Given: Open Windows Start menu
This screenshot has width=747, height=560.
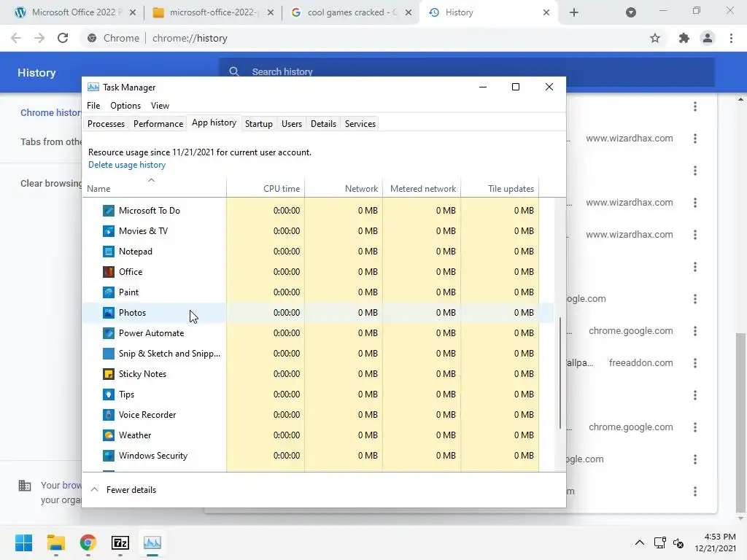Looking at the screenshot, I should 24,542.
